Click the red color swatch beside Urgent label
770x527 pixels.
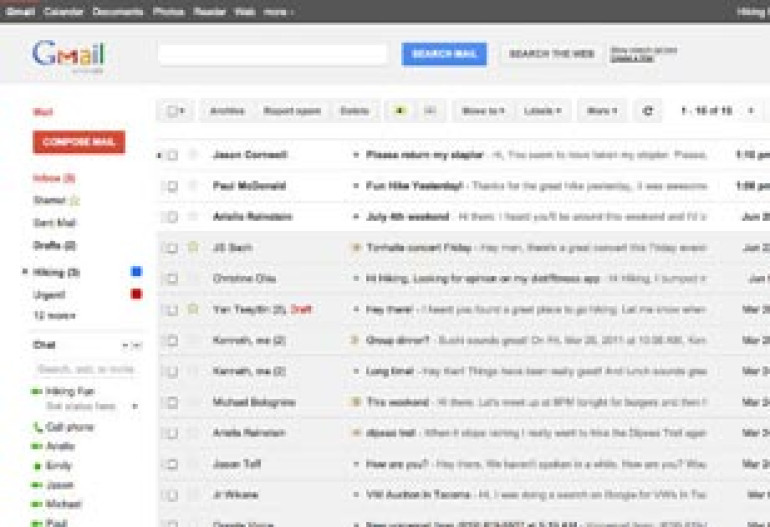tap(137, 294)
